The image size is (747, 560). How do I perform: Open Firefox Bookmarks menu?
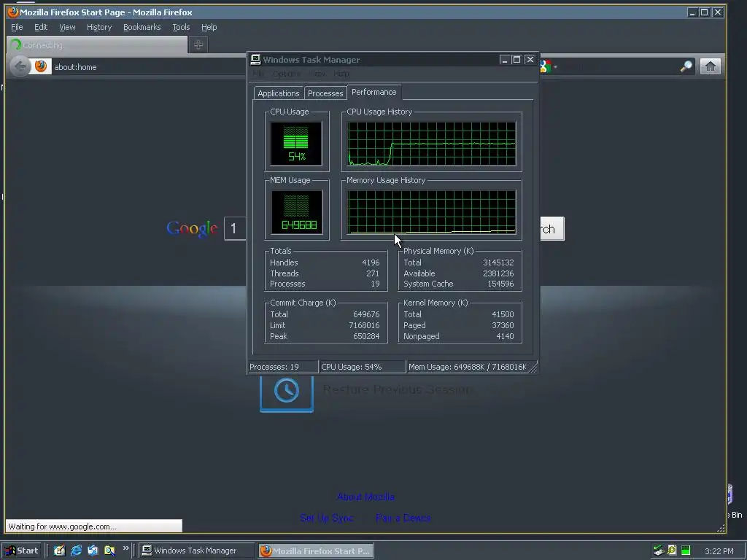(x=142, y=27)
